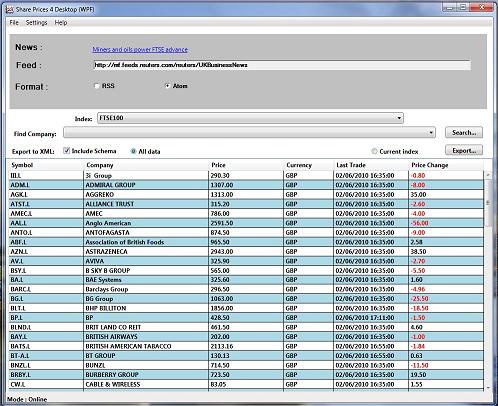Image resolution: width=498 pixels, height=406 pixels.
Task: Click the 38.50 price change value
Action: (x=446, y=251)
